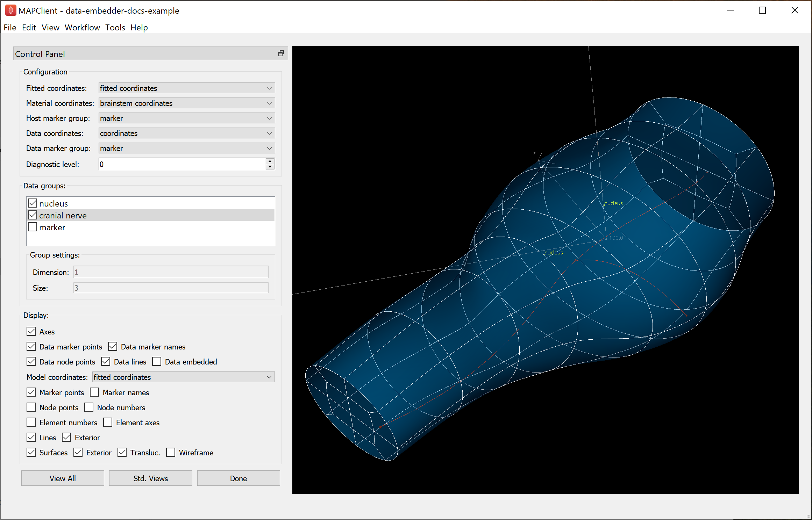Undock the Control Panel using float icon
Screen dimensions: 812x520
coord(281,53)
